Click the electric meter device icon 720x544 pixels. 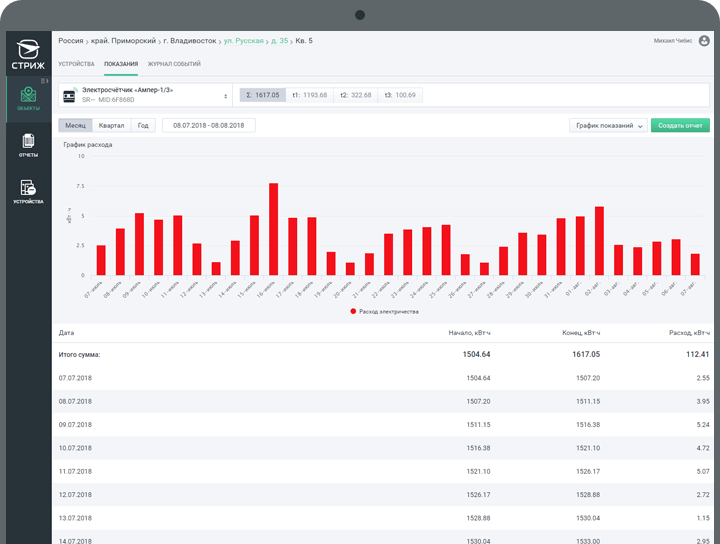[x=70, y=95]
